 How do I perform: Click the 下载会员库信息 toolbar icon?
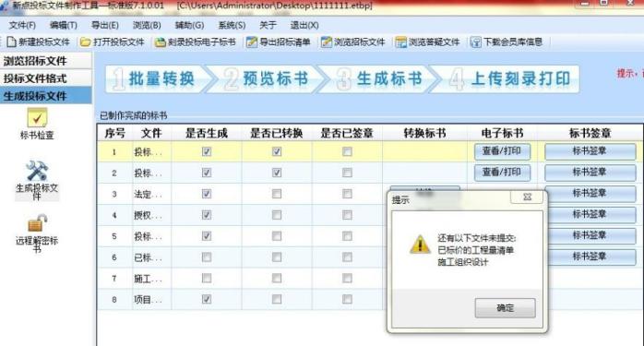click(475, 42)
